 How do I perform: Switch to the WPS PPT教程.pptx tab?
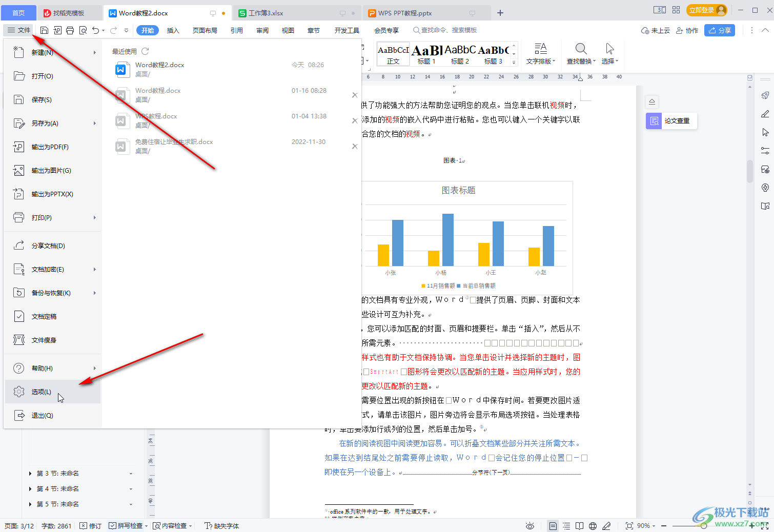(426, 13)
